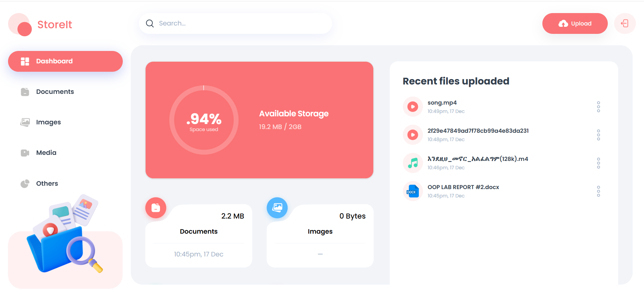644x295 pixels.
Task: Click the play icon beside song.mp4
Action: click(x=413, y=107)
